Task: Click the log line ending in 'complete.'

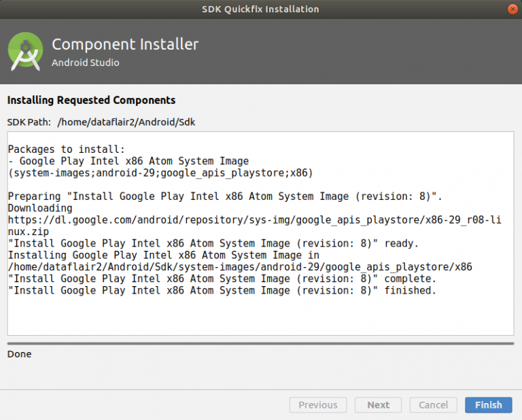Action: coord(222,279)
